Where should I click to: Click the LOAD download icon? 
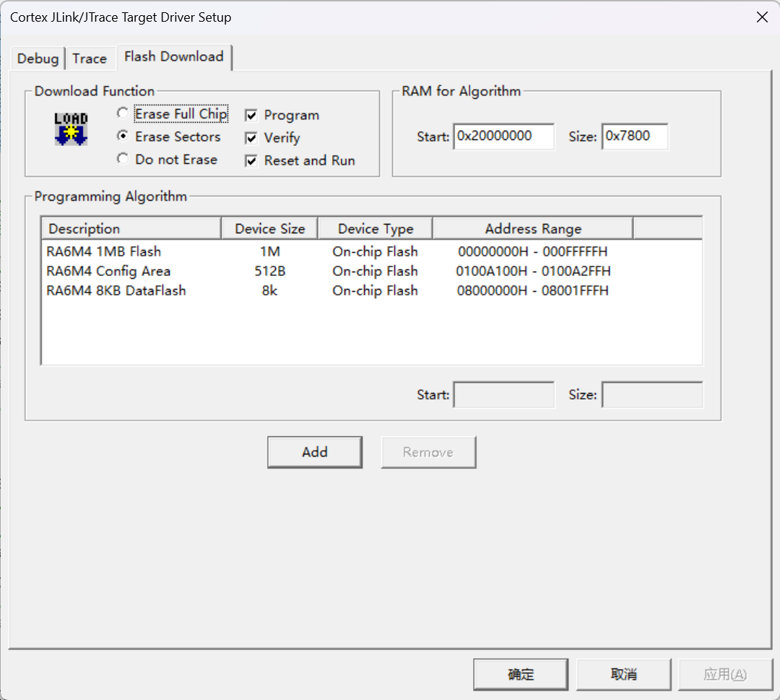(71, 129)
